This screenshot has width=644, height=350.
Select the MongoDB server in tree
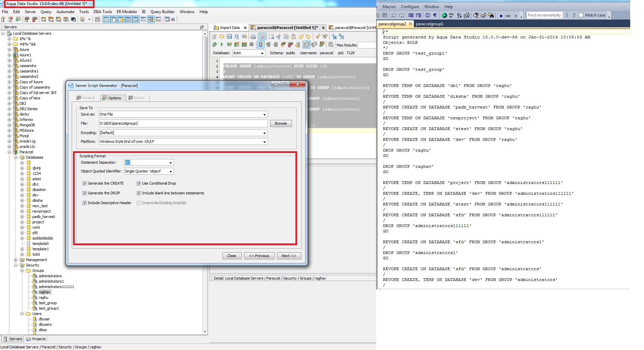pyautogui.click(x=27, y=125)
